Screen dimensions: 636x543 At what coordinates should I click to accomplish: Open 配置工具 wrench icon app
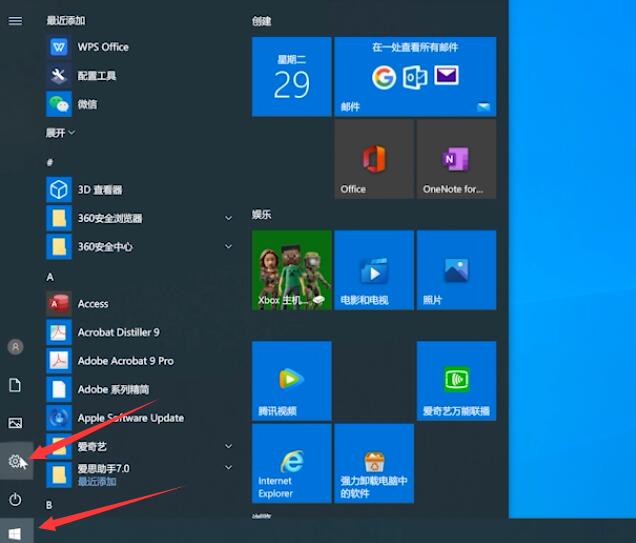[140, 75]
